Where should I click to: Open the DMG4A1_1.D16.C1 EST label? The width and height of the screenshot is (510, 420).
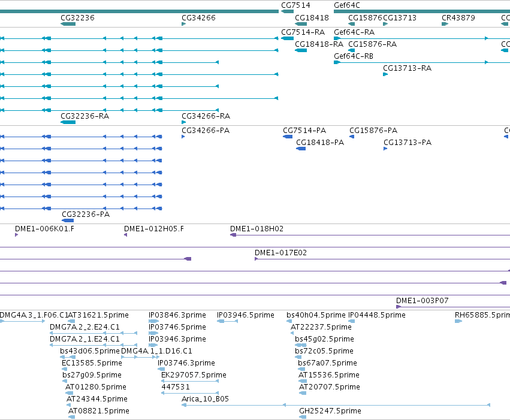pyautogui.click(x=156, y=351)
